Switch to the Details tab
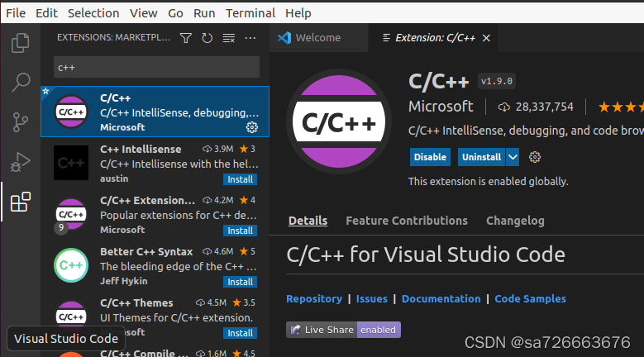 coord(308,221)
